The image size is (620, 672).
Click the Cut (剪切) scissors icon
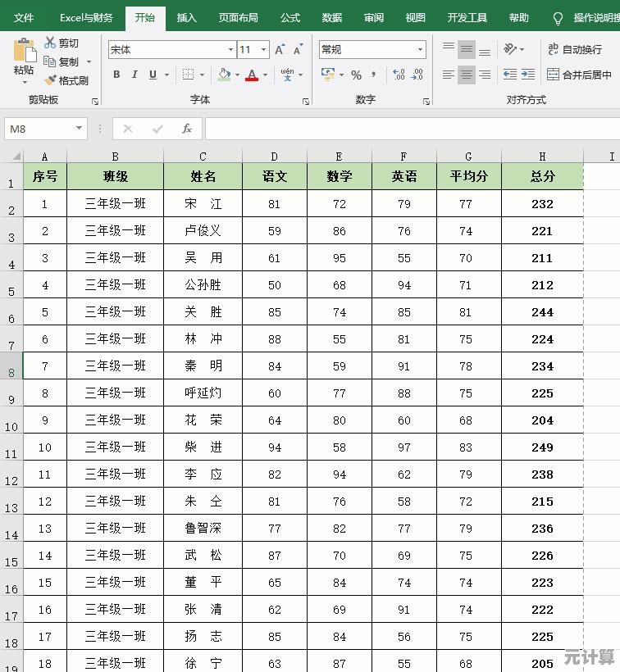pos(51,43)
